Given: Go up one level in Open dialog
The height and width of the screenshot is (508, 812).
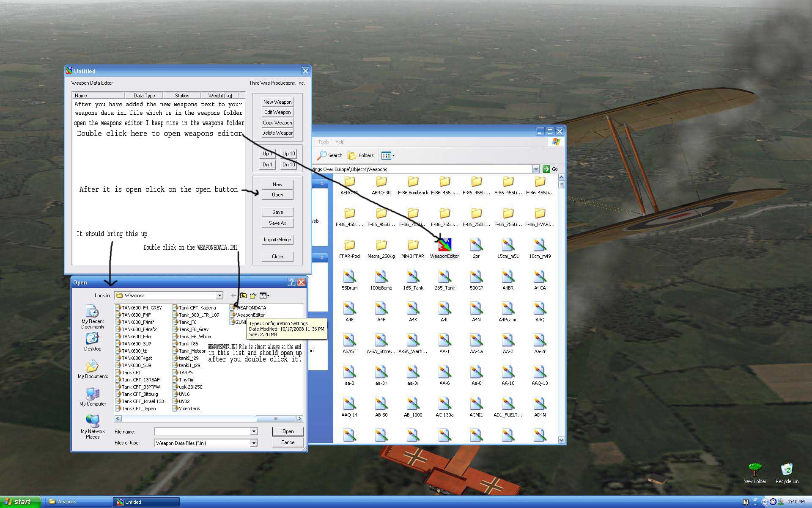Looking at the screenshot, I should coord(243,295).
